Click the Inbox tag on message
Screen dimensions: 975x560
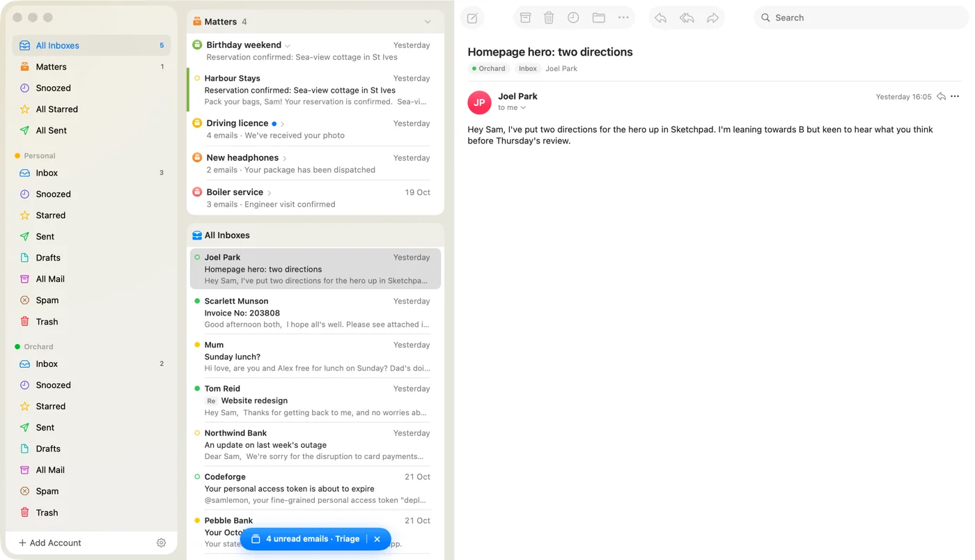pyautogui.click(x=528, y=68)
